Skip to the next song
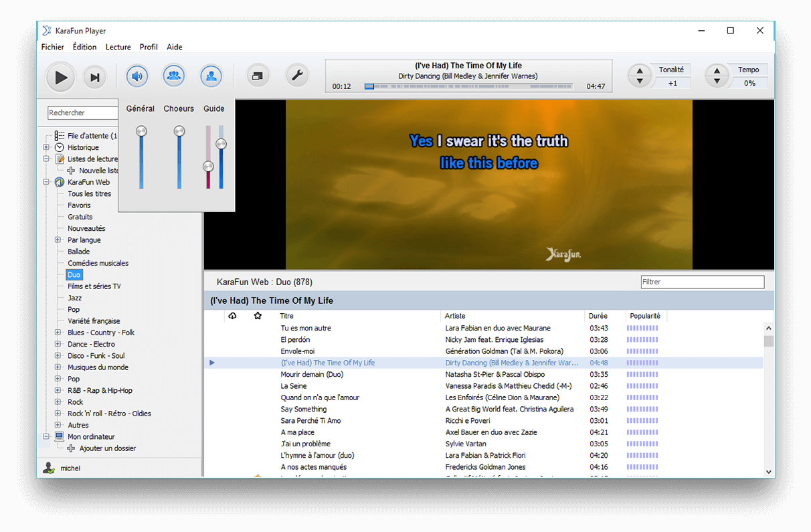 pos(95,78)
